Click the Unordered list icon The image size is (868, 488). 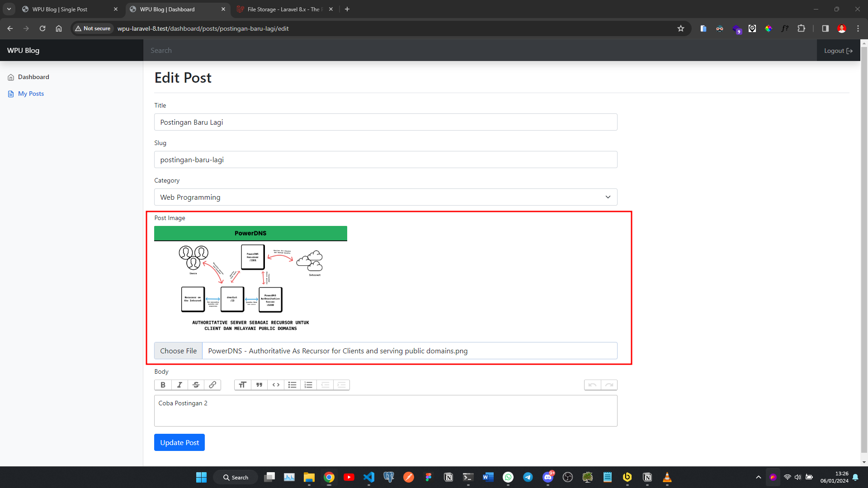click(x=292, y=385)
